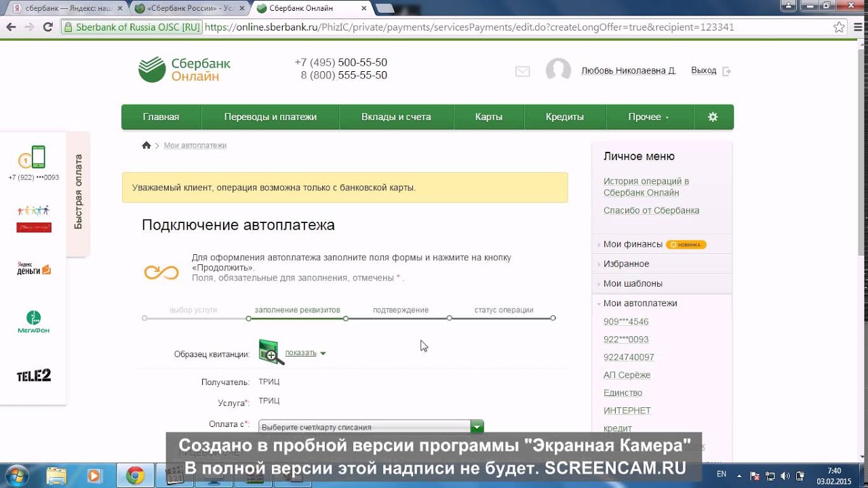
Task: Choose МегаФон quick payment icon
Action: click(33, 322)
